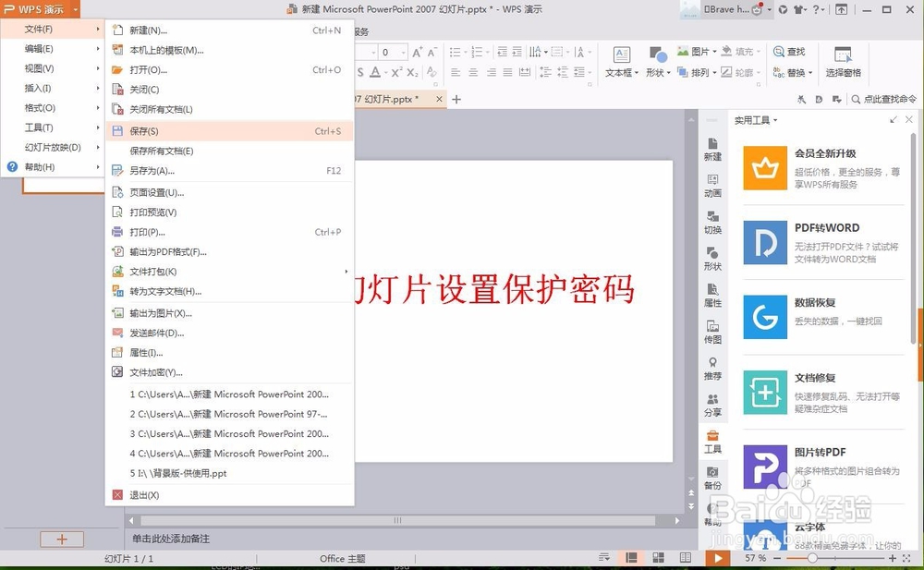
Task: Open Recommend (推荐) sidebar panel
Action: point(712,369)
